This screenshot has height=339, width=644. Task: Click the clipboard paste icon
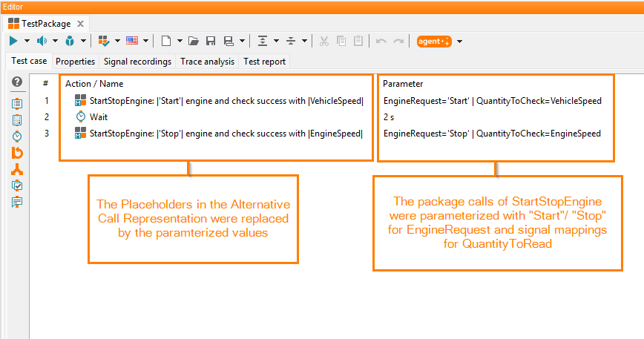coord(358,41)
